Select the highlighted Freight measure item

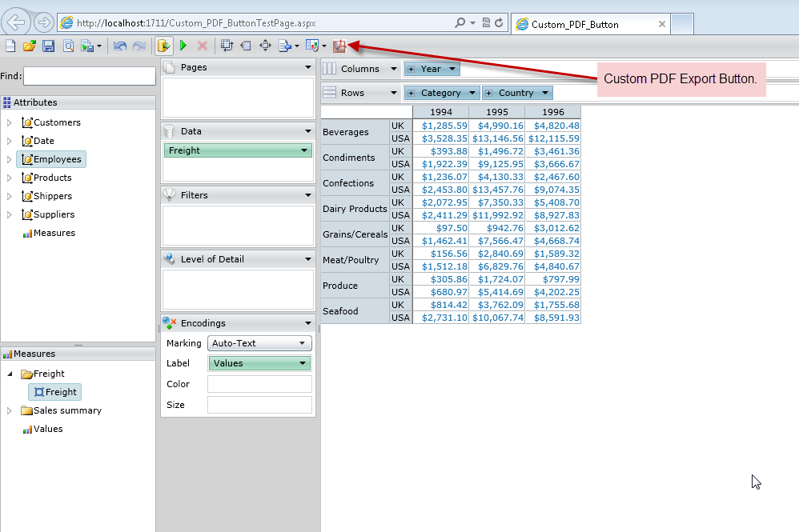click(55, 392)
